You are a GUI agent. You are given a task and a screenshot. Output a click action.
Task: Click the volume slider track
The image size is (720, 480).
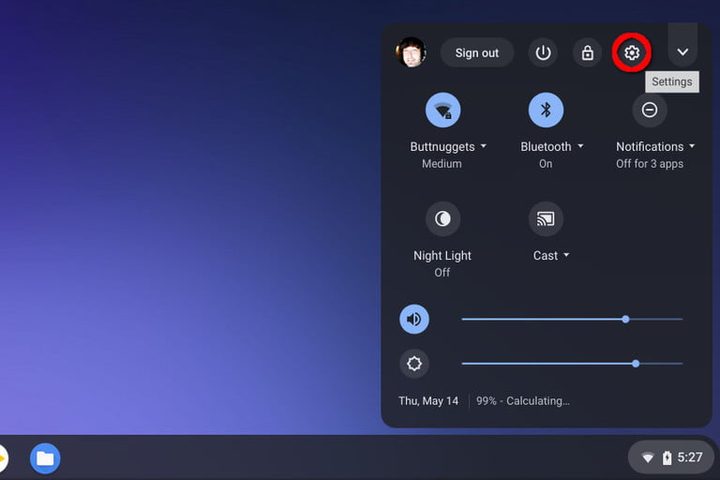pyautogui.click(x=572, y=319)
